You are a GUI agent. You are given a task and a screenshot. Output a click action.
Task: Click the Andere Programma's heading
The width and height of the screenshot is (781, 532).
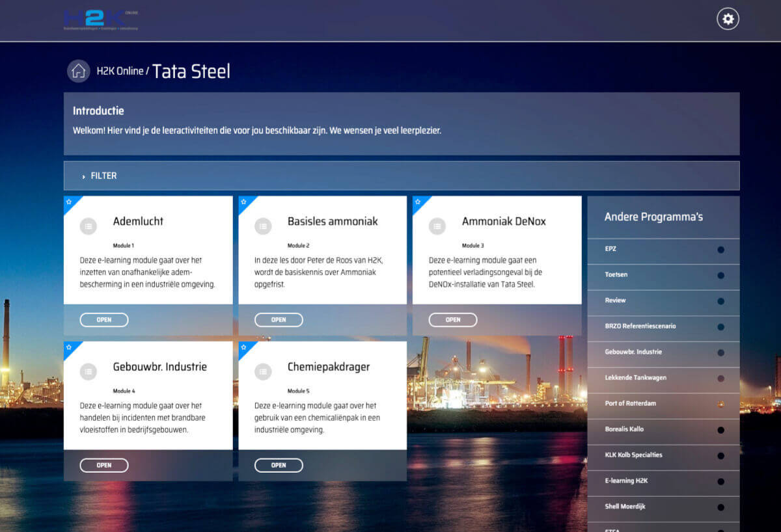click(x=653, y=217)
